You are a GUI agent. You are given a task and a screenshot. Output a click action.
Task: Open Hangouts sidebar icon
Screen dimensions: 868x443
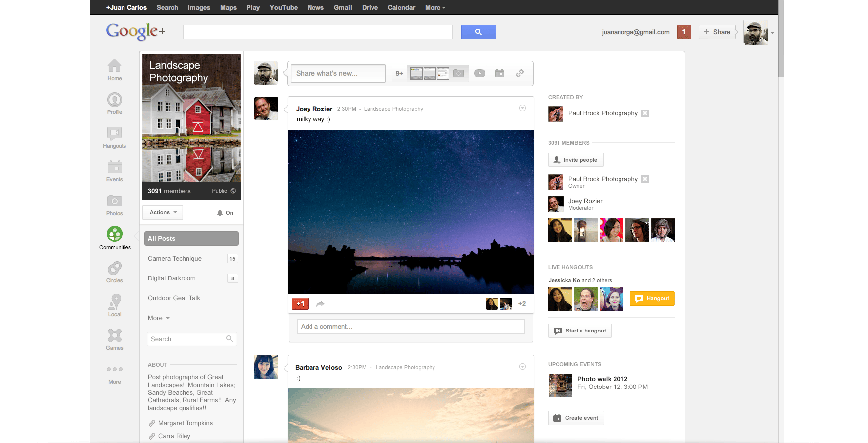114,137
